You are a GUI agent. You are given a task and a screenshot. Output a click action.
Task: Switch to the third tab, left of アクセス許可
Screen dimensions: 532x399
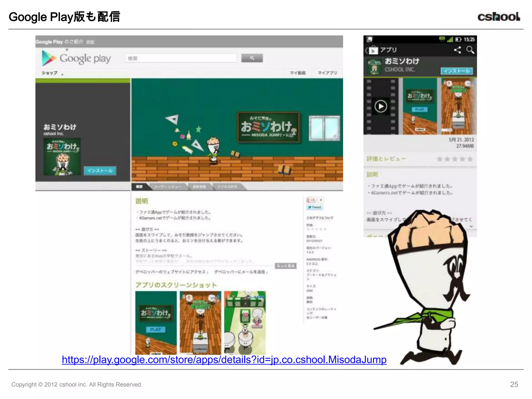(199, 187)
